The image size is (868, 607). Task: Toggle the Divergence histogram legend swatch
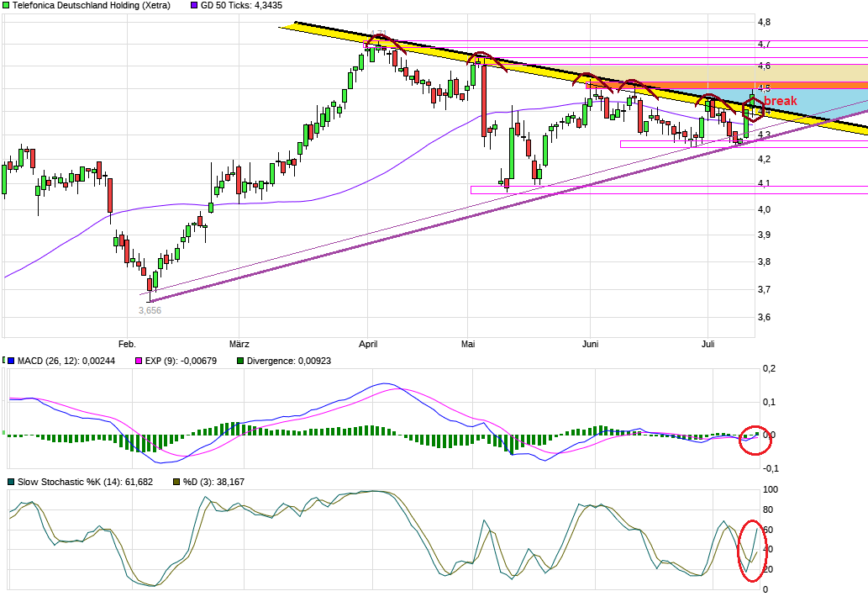click(240, 360)
